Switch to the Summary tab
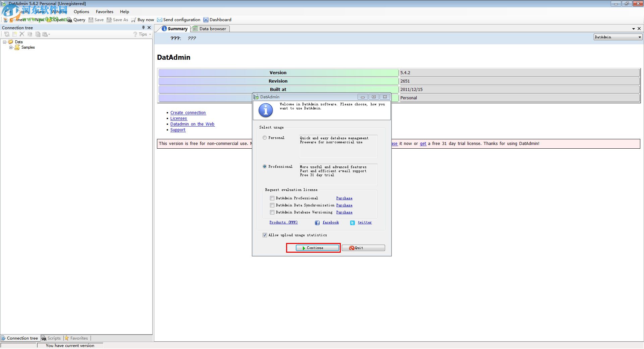Viewport: 644px width, 349px height. tap(174, 29)
